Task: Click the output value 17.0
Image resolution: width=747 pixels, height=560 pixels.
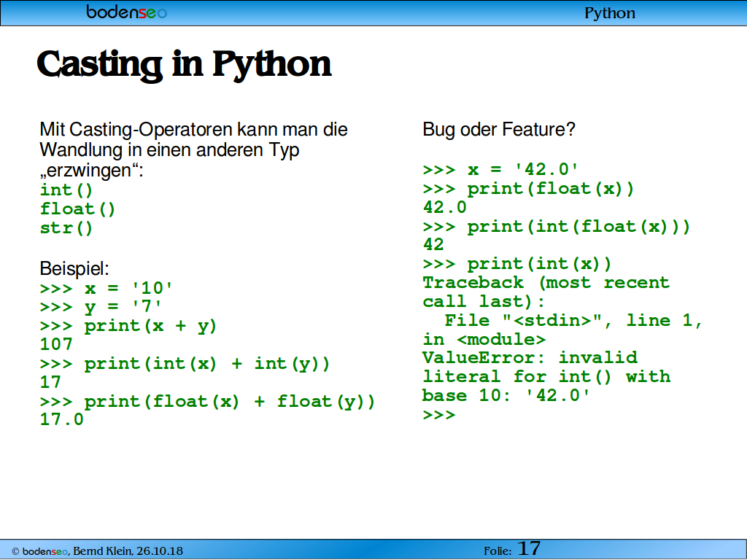Action: pyautogui.click(x=62, y=419)
